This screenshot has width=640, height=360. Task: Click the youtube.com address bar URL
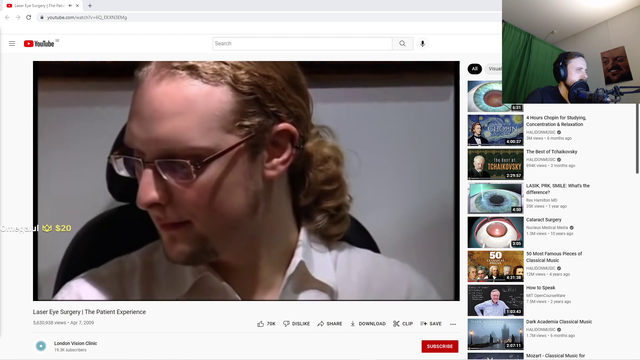point(87,18)
